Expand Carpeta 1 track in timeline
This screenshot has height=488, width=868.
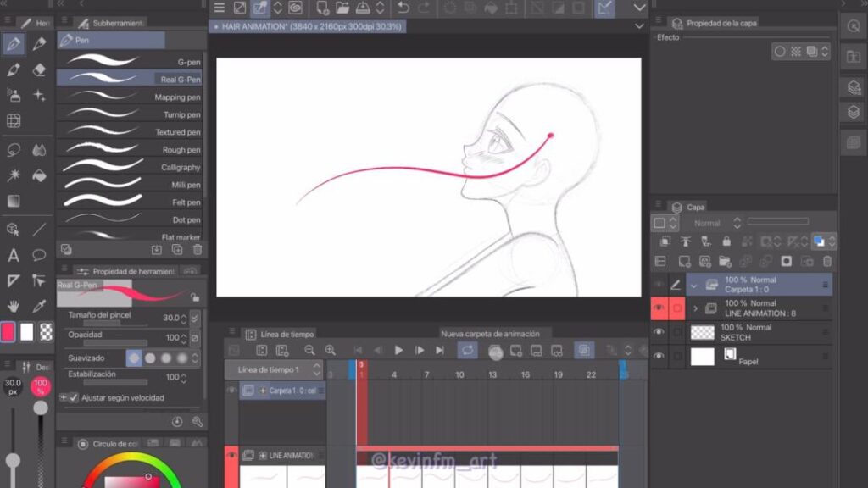pyautogui.click(x=263, y=391)
